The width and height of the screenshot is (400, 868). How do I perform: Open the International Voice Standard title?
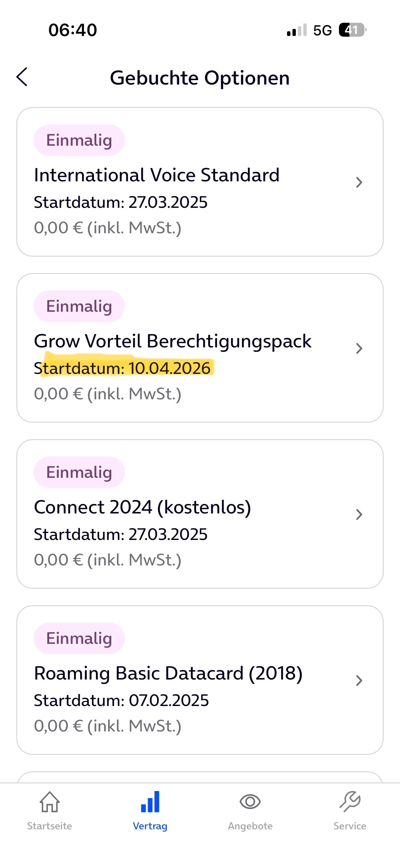coord(157,175)
